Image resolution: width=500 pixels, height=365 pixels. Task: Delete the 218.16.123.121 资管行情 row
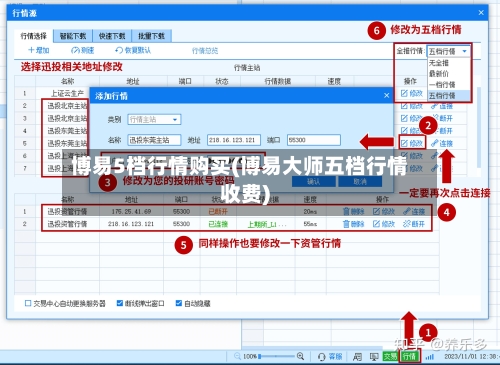(x=353, y=224)
